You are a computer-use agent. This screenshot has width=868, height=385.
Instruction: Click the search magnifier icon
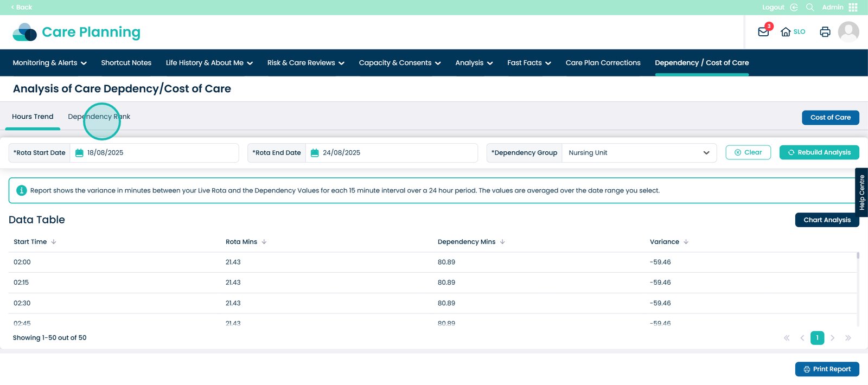click(810, 7)
